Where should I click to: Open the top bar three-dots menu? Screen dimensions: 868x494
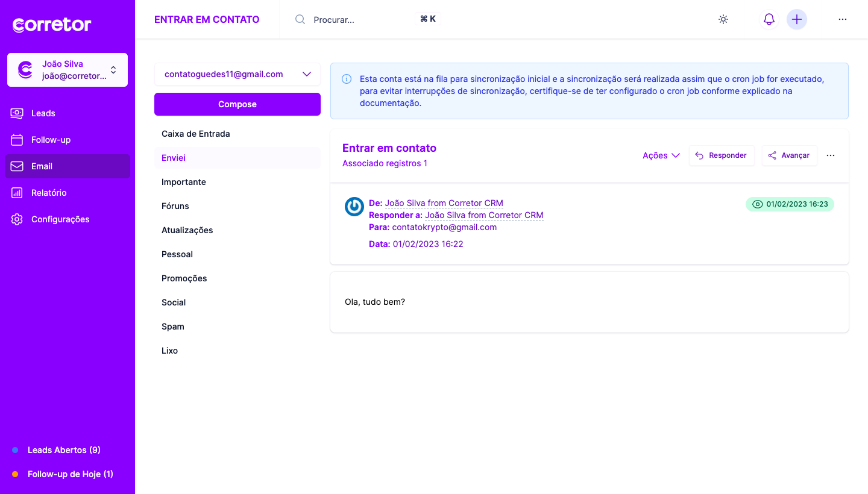[x=842, y=19]
